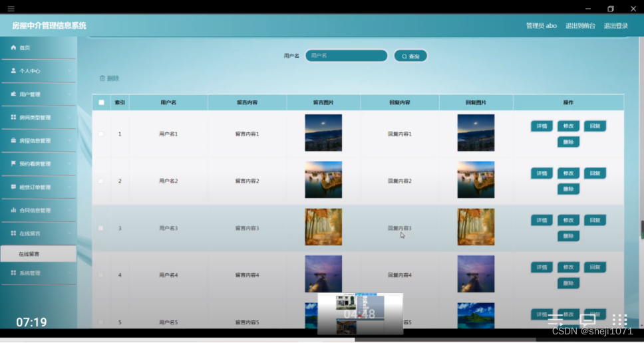The image size is (644, 343).
Task: Select the highlighted 在线留言 submenu item
Action: coord(38,254)
